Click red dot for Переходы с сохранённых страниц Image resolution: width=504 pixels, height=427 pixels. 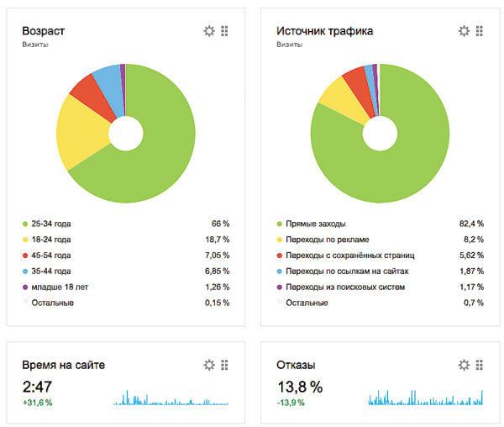pos(280,256)
